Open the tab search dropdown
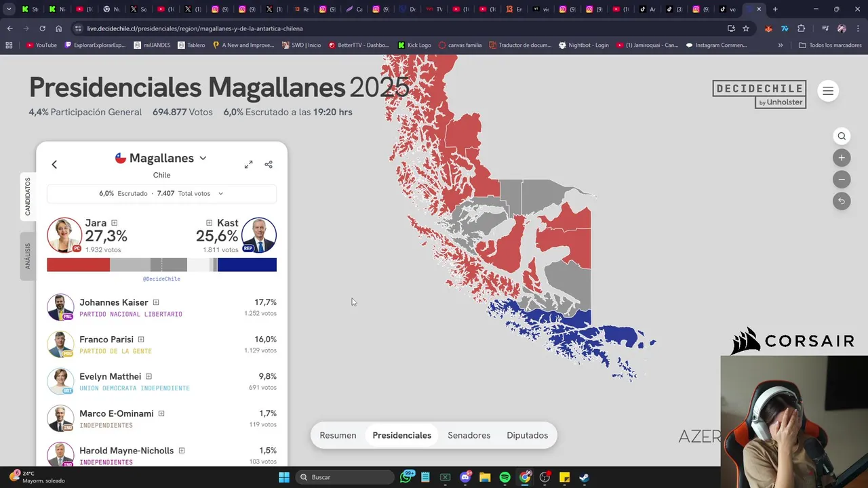 tap(9, 9)
